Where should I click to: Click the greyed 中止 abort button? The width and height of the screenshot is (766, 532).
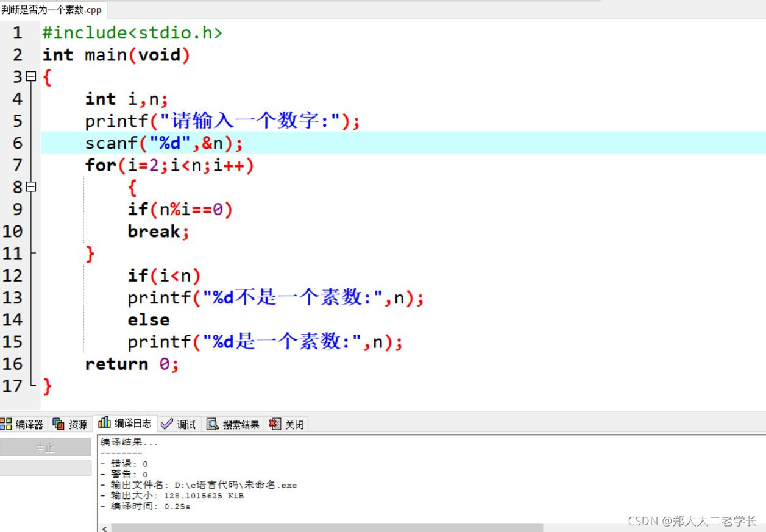pyautogui.click(x=45, y=447)
